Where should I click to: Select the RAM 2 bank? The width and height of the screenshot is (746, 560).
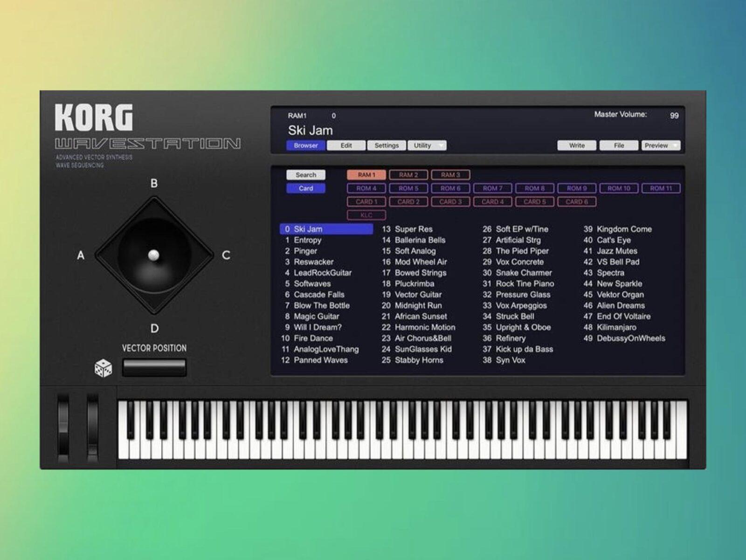pos(409,175)
